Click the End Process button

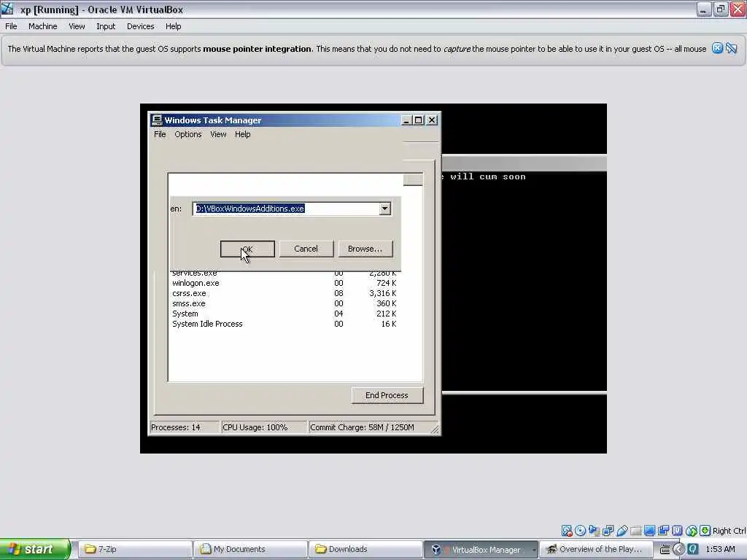tap(387, 395)
